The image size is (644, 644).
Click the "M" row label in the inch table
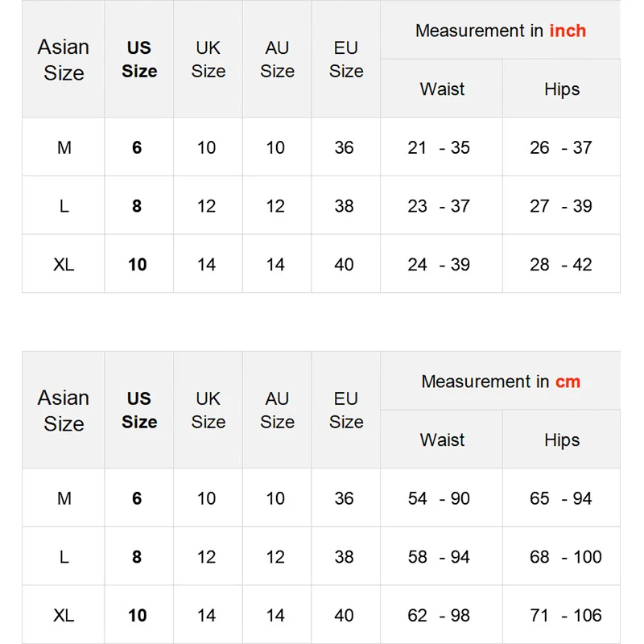pyautogui.click(x=64, y=148)
